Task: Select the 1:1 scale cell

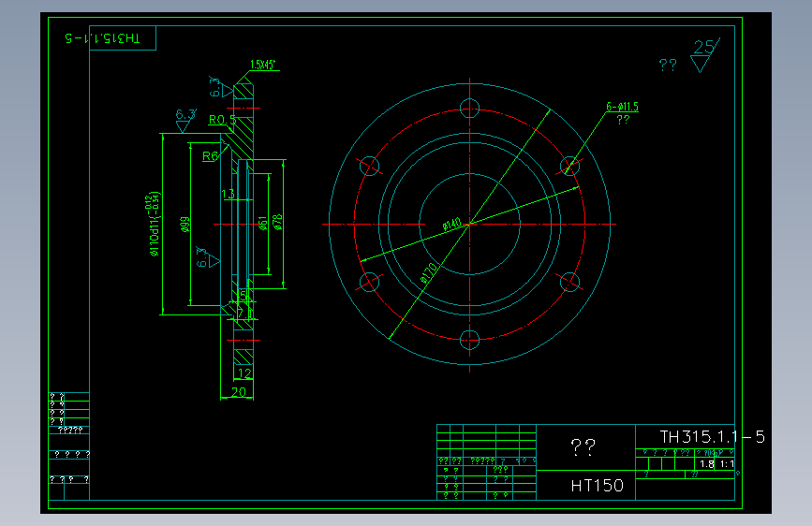Action: 727,464
